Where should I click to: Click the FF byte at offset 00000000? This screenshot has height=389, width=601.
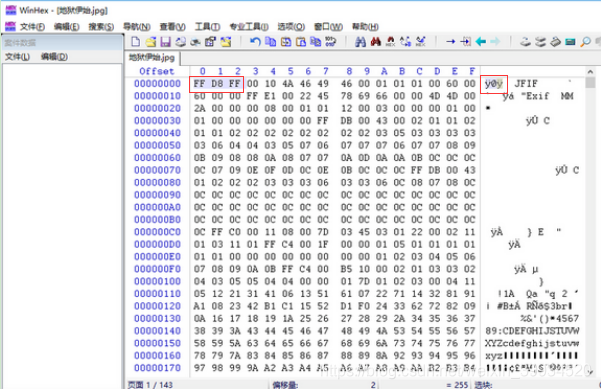pos(199,84)
